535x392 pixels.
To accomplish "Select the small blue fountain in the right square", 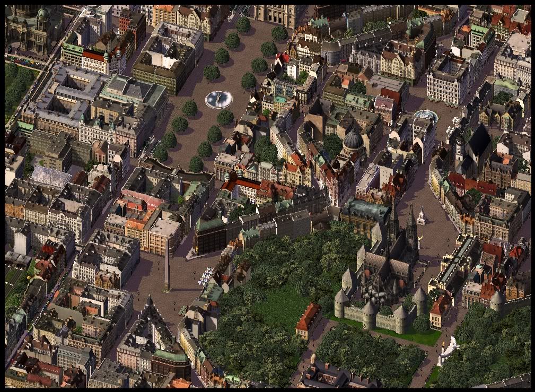I will pos(426,116).
